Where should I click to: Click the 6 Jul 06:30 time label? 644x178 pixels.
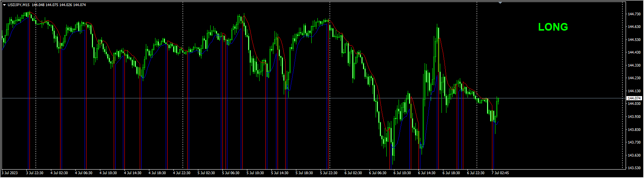378,173
